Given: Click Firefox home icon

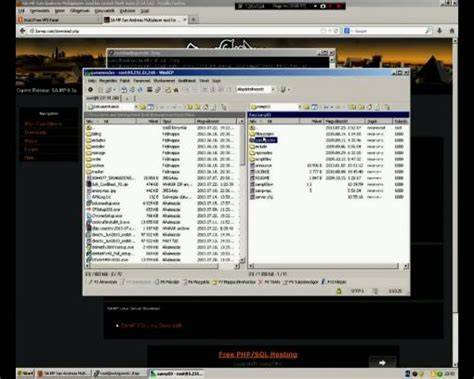Looking at the screenshot, I should (452, 31).
